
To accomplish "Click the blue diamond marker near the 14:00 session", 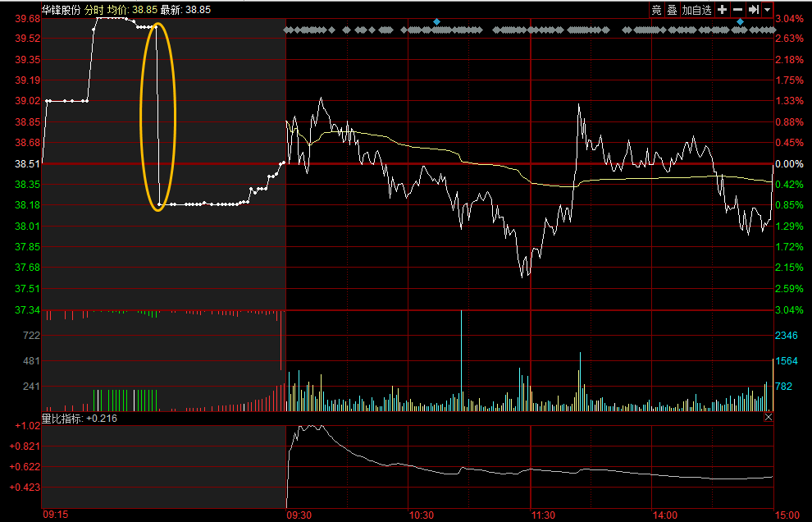I will point(740,21).
